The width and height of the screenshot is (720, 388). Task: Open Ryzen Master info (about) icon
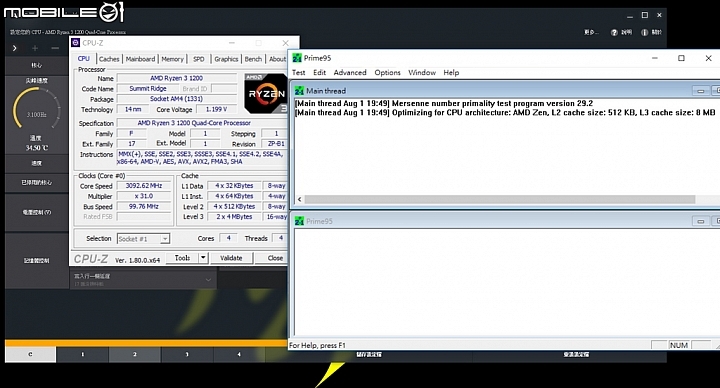[644, 33]
